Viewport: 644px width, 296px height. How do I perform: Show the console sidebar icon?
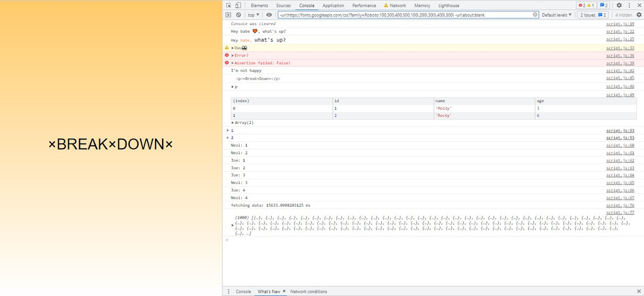coord(228,15)
